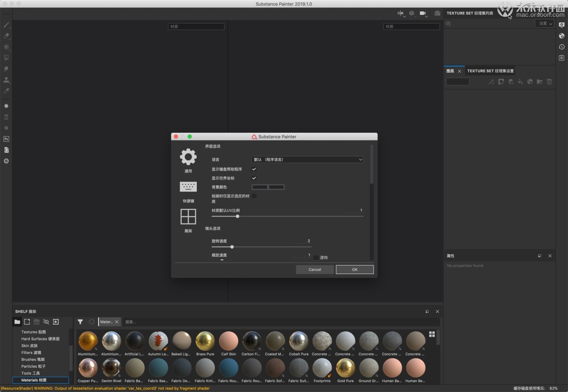
Task: Open the 3D cube view mode dropdown
Action: tap(412, 13)
